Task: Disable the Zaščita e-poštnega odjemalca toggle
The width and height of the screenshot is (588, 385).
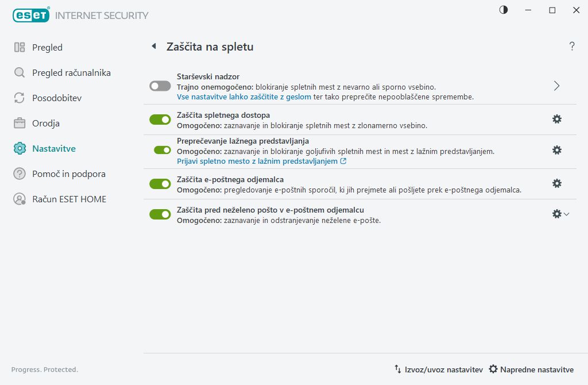Action: [x=160, y=184]
